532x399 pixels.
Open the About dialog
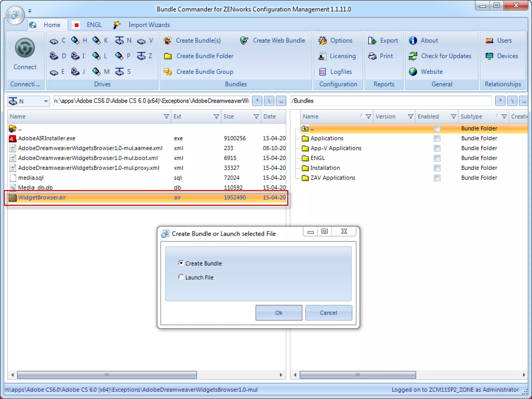pos(423,41)
